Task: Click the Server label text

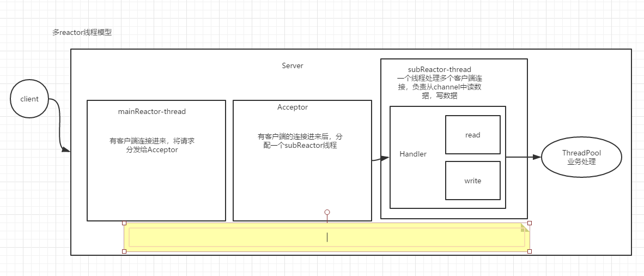Action: tap(293, 66)
